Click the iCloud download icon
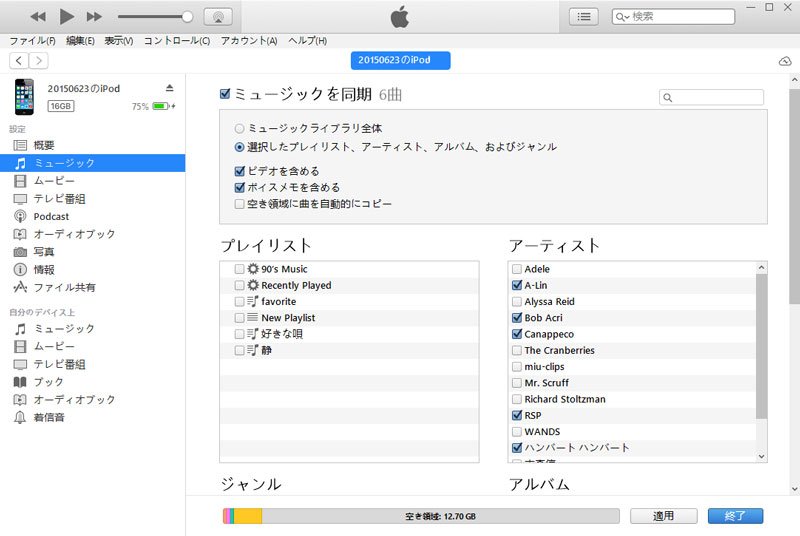 785,61
